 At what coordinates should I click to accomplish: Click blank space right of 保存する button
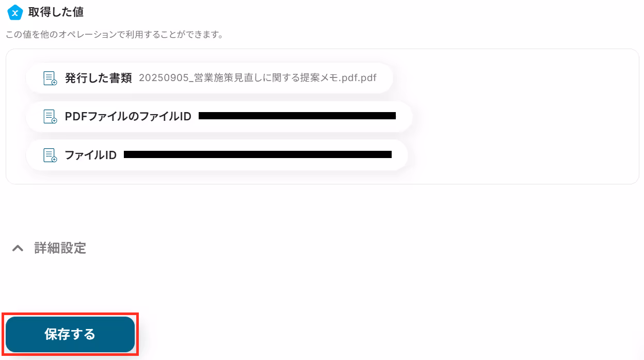click(387, 334)
